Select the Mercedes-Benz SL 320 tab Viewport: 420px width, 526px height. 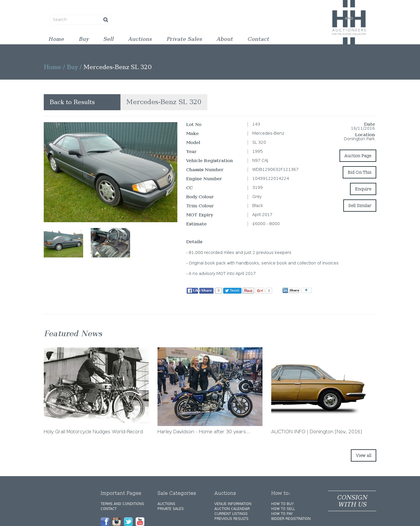164,102
